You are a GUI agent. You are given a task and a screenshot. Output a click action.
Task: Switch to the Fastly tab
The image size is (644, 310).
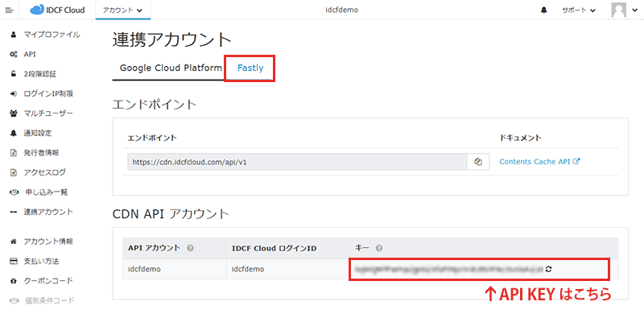(x=250, y=68)
